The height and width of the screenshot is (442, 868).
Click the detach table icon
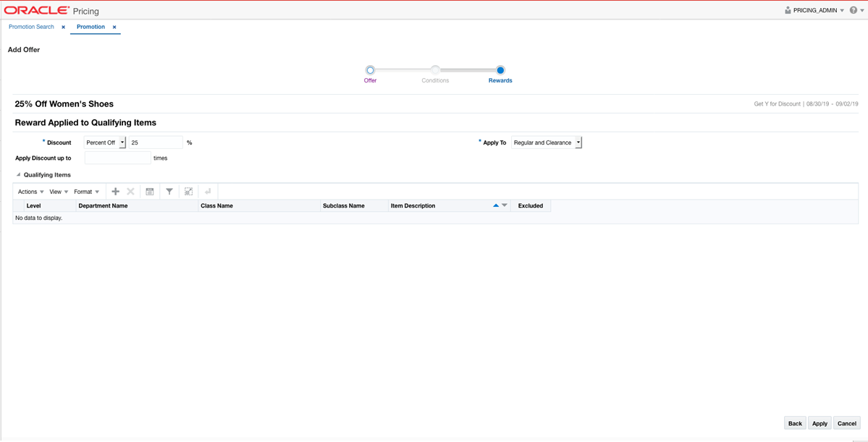189,192
